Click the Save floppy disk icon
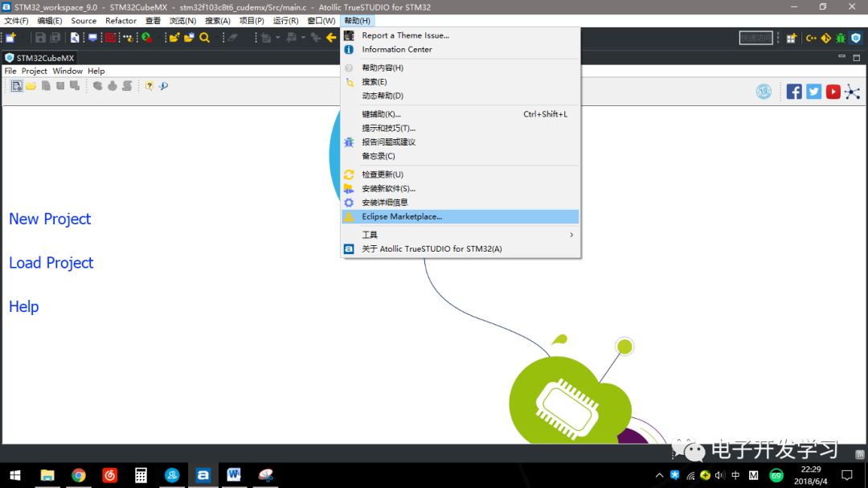This screenshot has width=868, height=488. coord(40,38)
